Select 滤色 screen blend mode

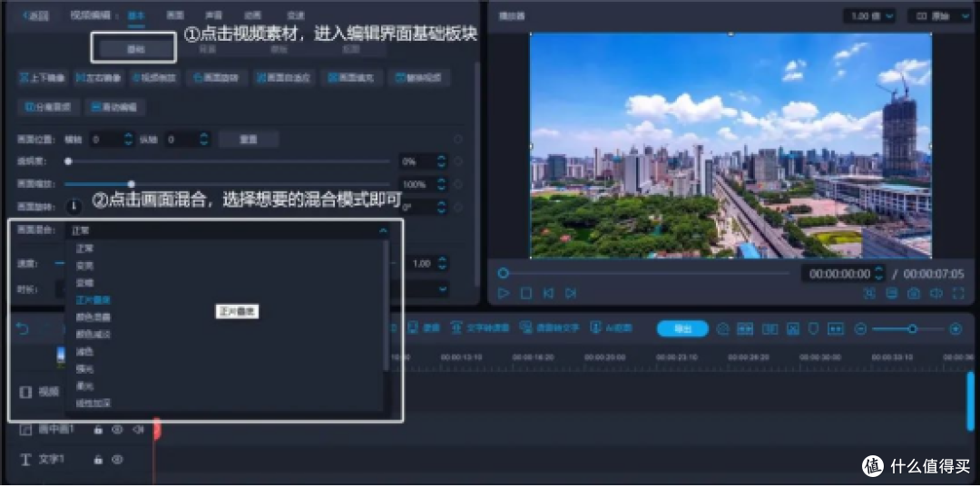pyautogui.click(x=84, y=352)
